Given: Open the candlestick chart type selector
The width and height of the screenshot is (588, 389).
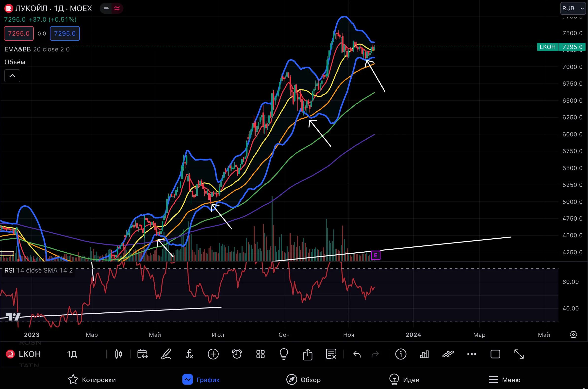Looking at the screenshot, I should pyautogui.click(x=119, y=354).
